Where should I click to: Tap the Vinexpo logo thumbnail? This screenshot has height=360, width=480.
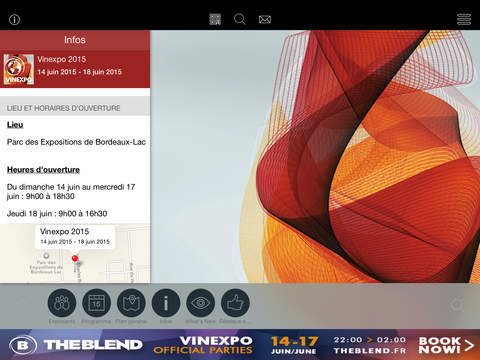[x=19, y=69]
